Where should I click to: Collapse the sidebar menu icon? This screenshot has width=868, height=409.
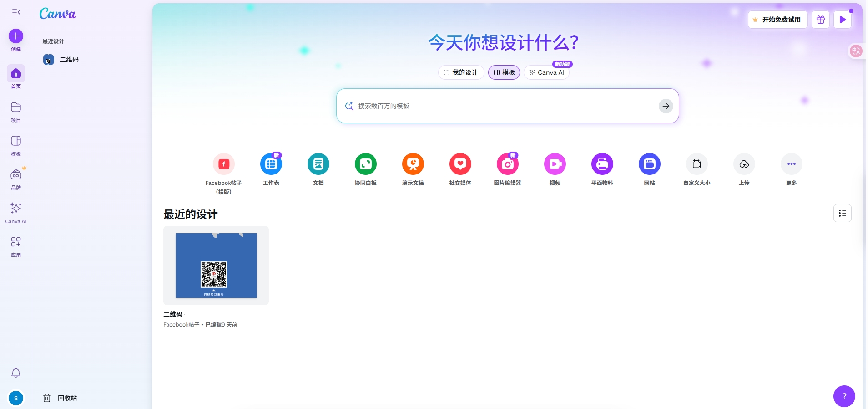pos(16,12)
